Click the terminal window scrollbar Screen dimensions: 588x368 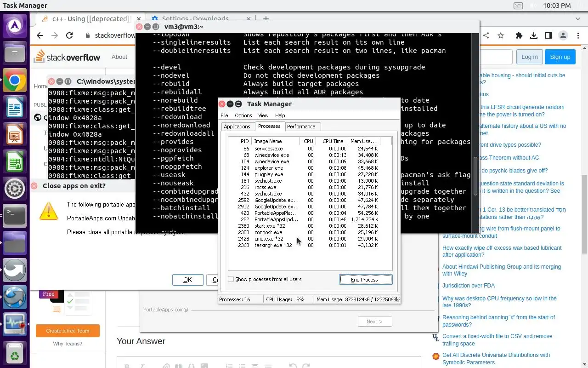coord(476,176)
